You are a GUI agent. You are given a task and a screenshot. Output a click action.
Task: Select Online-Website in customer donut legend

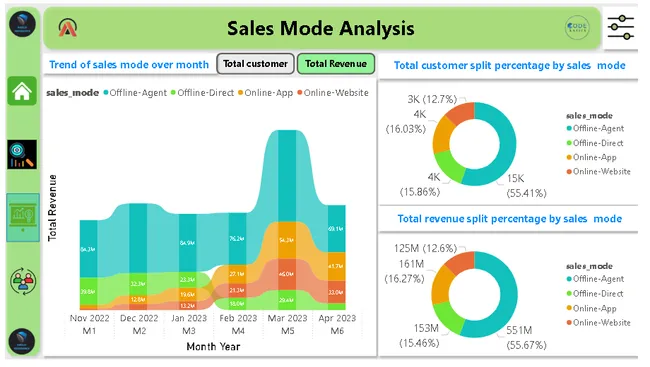point(599,172)
